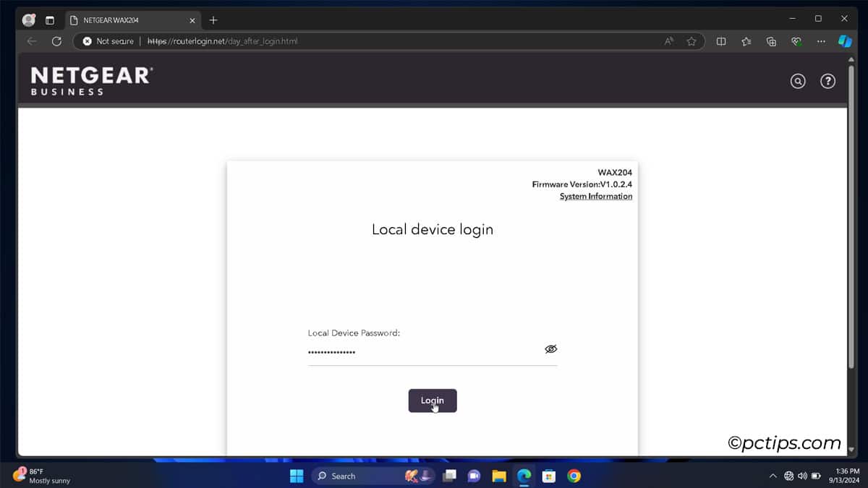
Task: Click the Microsoft Edge taskbar icon
Action: coord(524,476)
